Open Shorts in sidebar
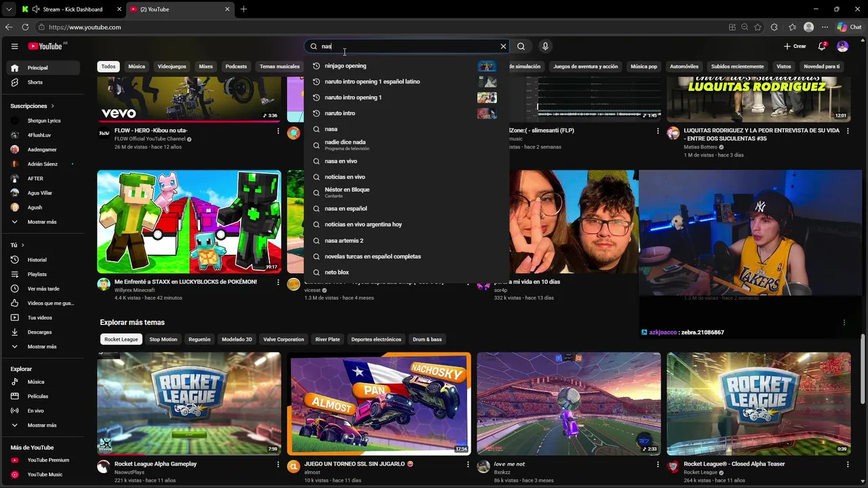 click(42, 82)
